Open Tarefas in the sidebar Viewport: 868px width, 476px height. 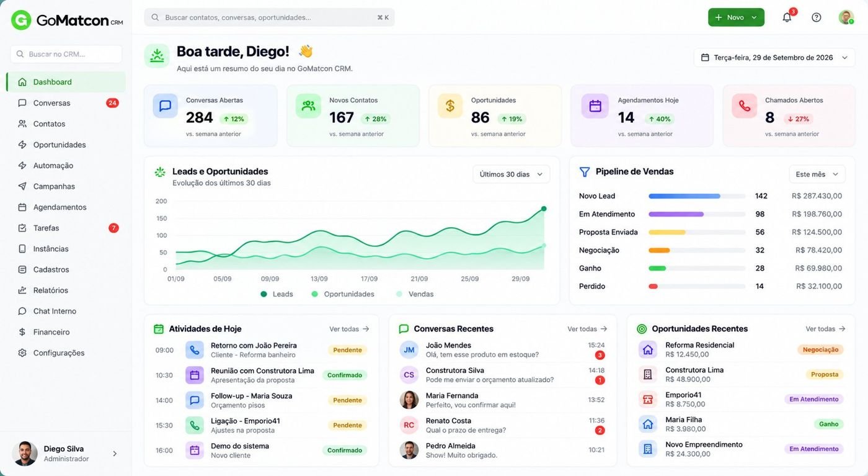[66, 228]
